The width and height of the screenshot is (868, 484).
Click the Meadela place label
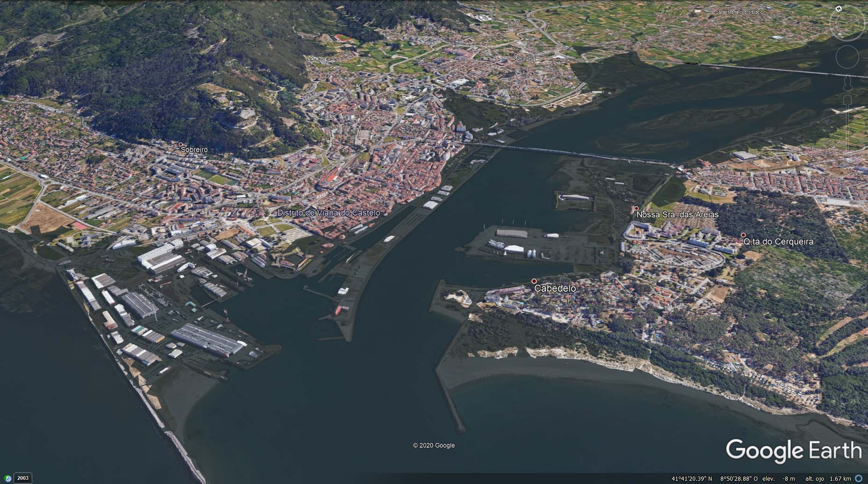click(526, 59)
